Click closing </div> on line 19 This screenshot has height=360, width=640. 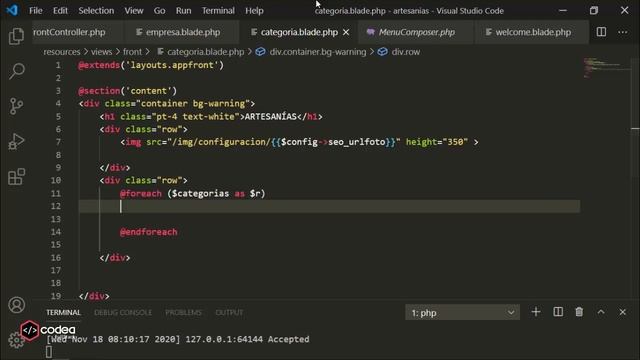(94, 296)
